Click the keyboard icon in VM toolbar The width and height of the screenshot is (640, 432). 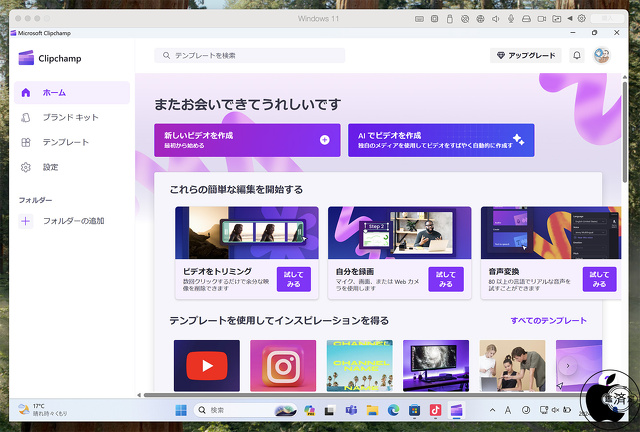[x=419, y=19]
